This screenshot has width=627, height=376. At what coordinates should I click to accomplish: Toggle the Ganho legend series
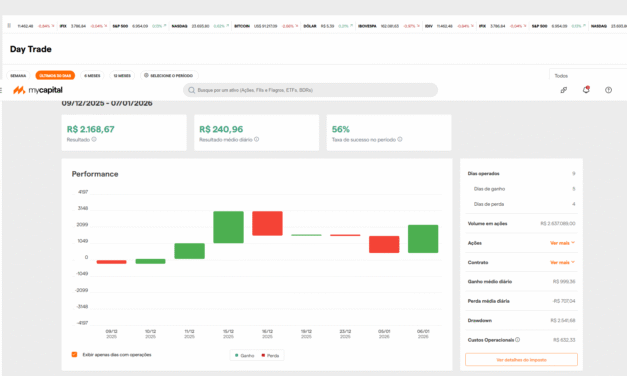click(x=244, y=355)
